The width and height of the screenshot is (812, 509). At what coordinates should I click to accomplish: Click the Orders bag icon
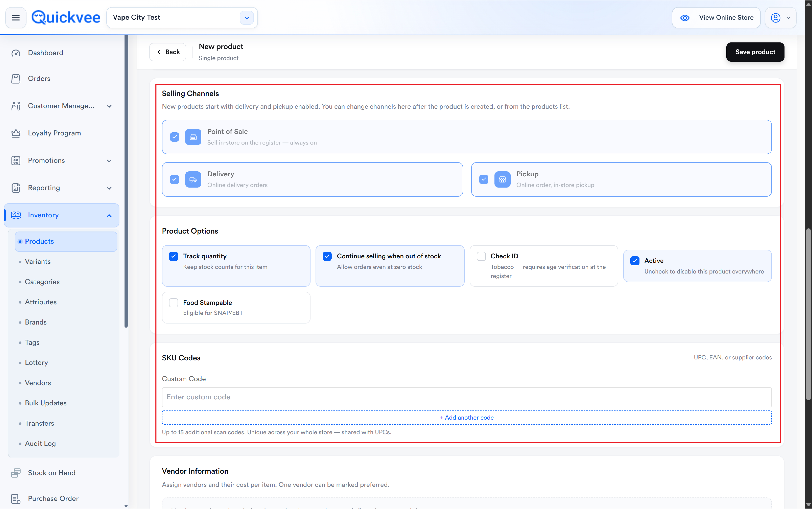[x=16, y=79]
